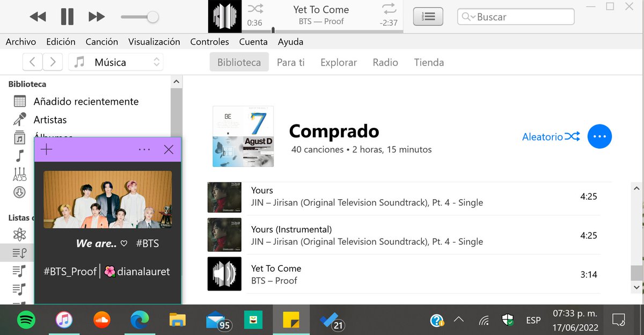Switch to the Biblioteca tab

click(239, 62)
